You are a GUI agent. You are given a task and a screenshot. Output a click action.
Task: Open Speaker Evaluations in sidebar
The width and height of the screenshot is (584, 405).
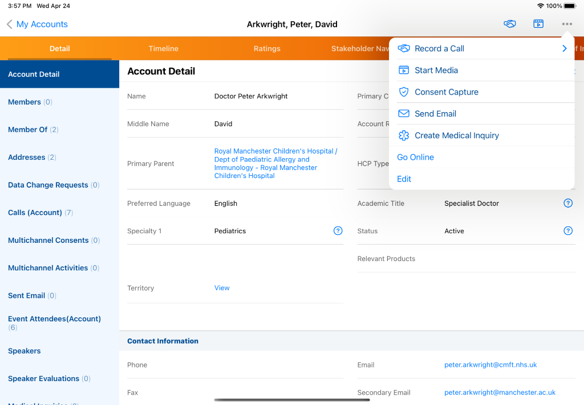click(x=60, y=378)
